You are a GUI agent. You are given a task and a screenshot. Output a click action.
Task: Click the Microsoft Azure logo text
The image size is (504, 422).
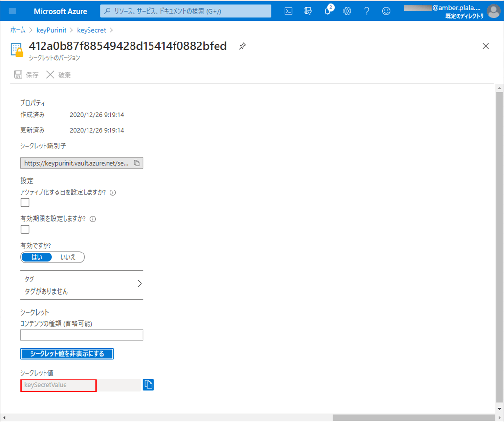[61, 11]
